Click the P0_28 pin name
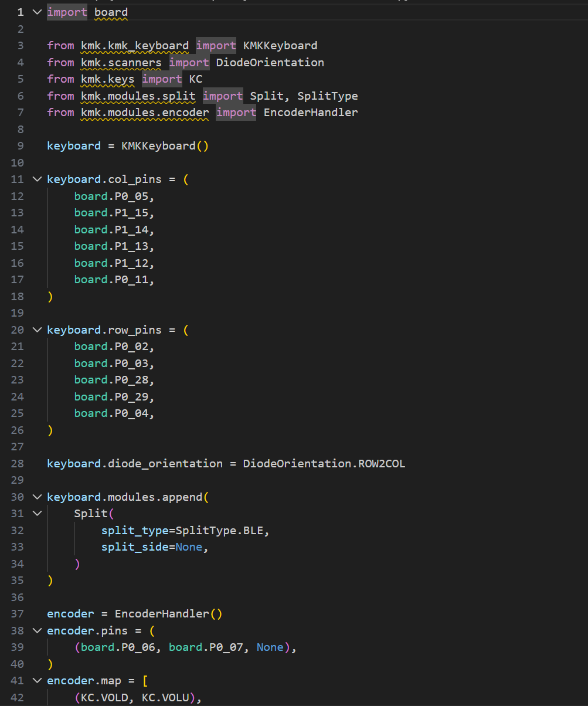The image size is (588, 706). coord(131,380)
